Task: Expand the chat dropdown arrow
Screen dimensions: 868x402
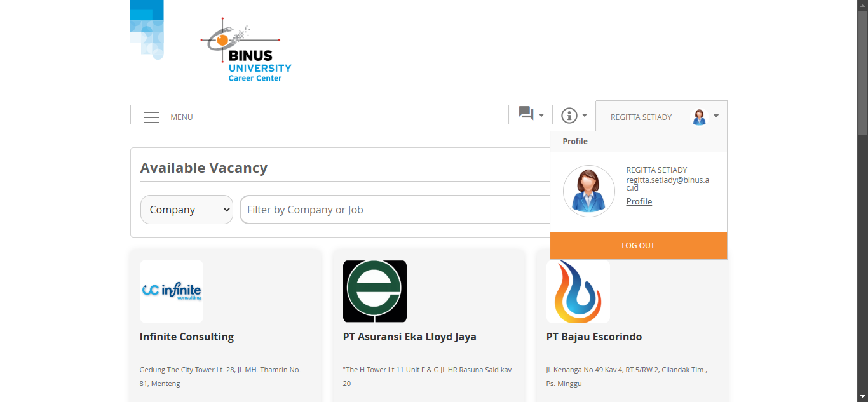Action: click(x=541, y=116)
